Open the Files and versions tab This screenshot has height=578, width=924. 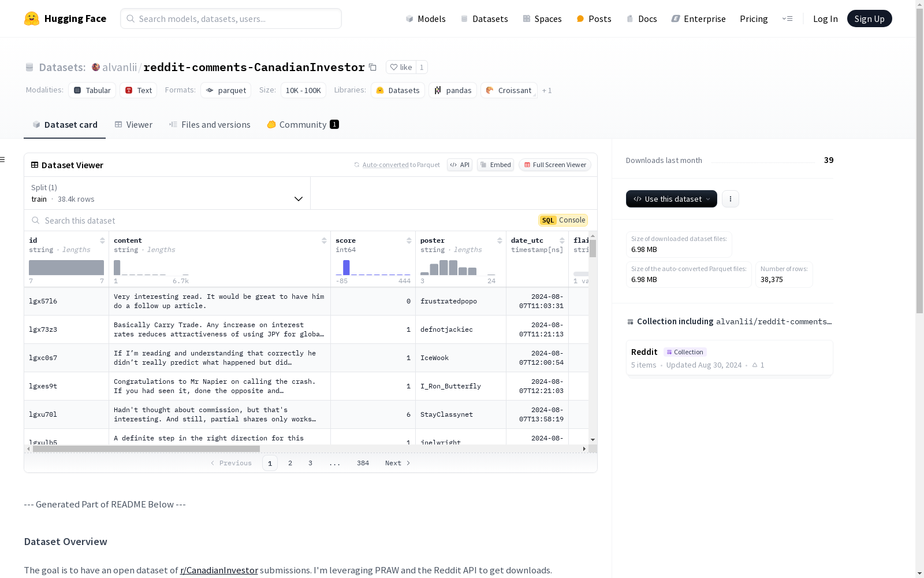point(210,125)
